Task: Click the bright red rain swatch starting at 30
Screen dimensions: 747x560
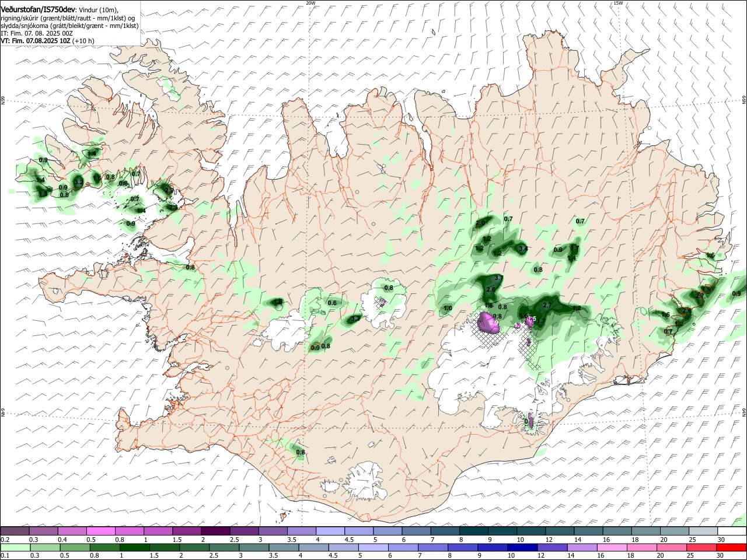Action: (x=731, y=547)
